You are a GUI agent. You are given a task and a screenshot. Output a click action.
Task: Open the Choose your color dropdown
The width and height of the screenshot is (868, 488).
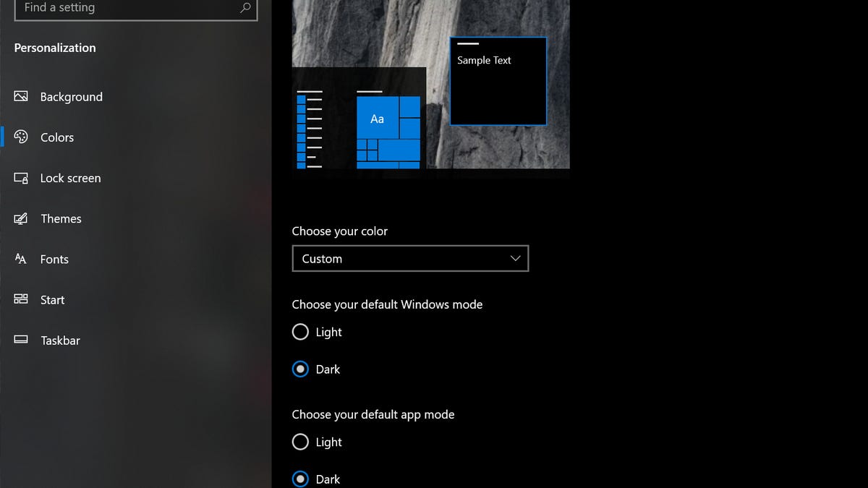pyautogui.click(x=409, y=258)
